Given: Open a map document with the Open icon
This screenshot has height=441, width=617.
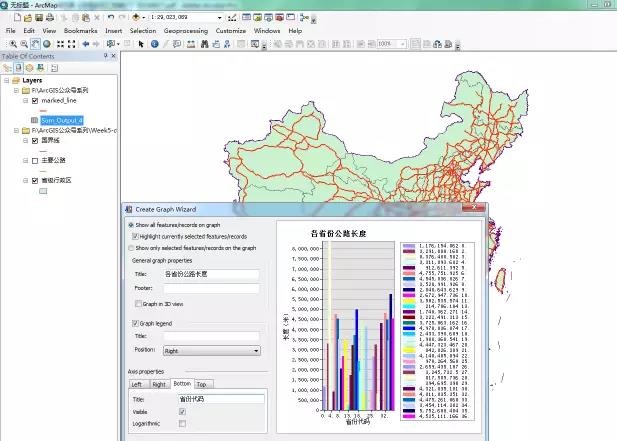Looking at the screenshot, I should (x=28, y=17).
